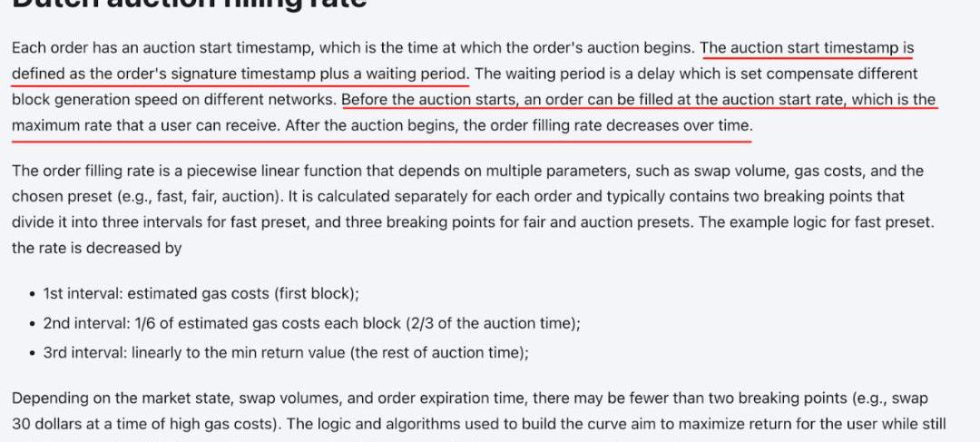
Task: Click underlined sentence starting "Before the auction starts"
Action: click(x=639, y=100)
